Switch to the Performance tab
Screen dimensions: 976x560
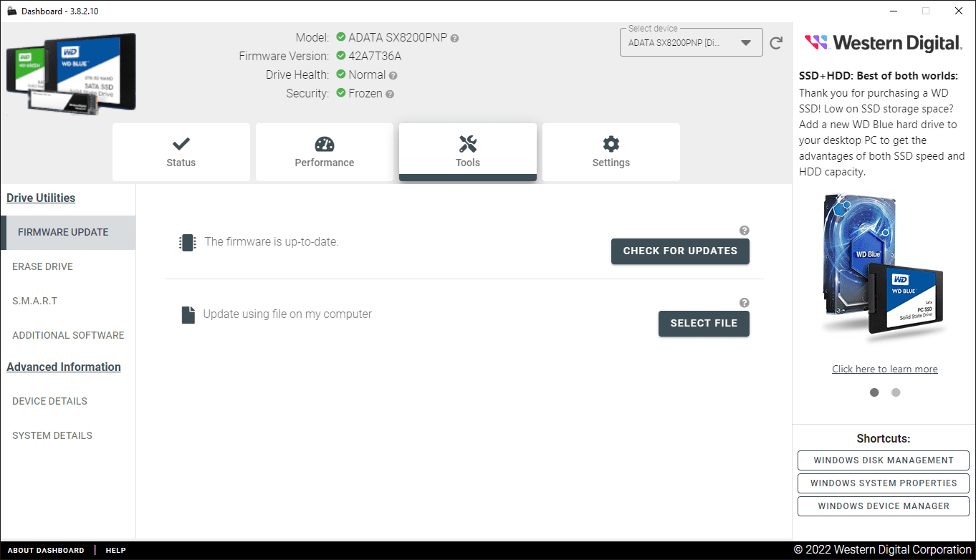coord(325,152)
